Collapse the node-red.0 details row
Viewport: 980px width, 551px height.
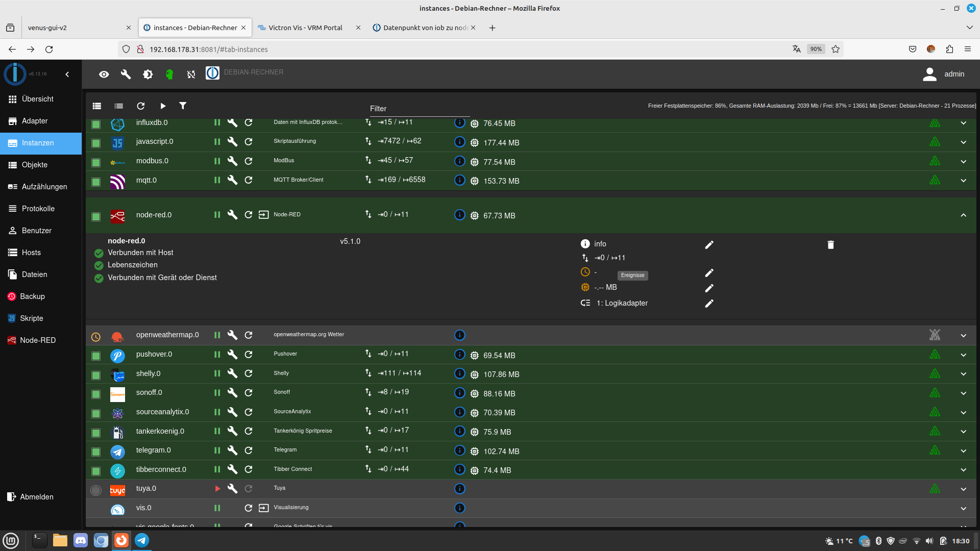[963, 215]
